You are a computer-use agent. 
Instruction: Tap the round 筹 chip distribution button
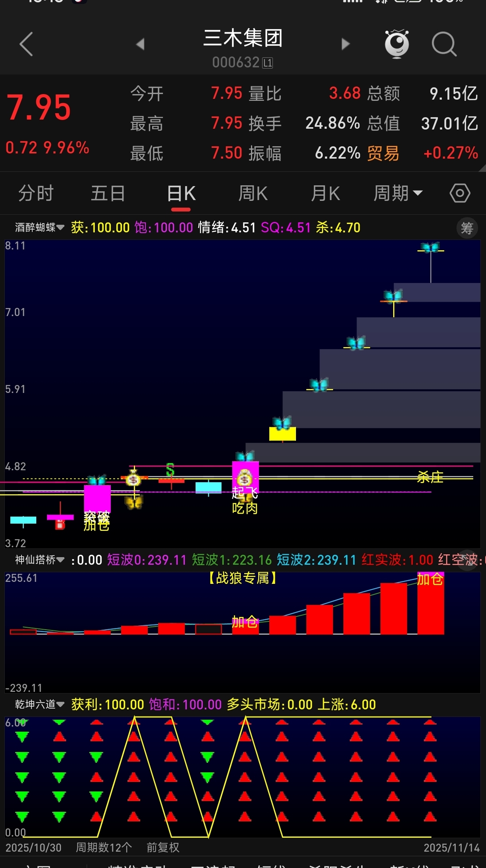coord(467,228)
